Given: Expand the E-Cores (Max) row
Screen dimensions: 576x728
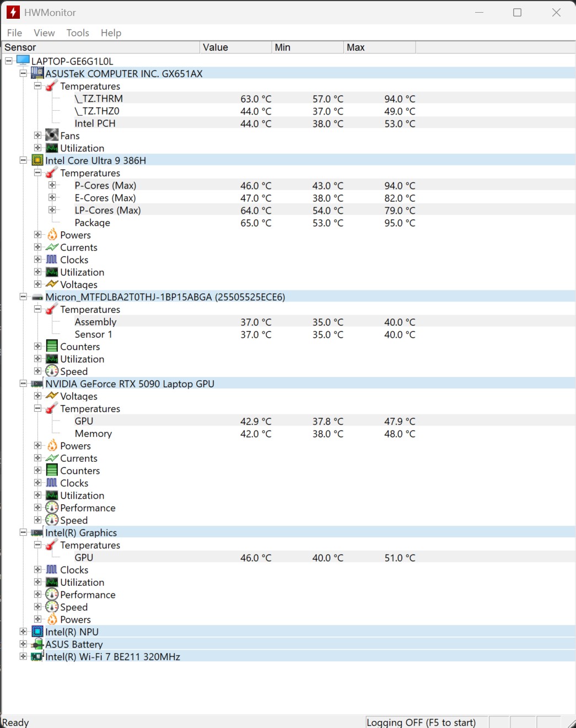Looking at the screenshot, I should (x=52, y=197).
